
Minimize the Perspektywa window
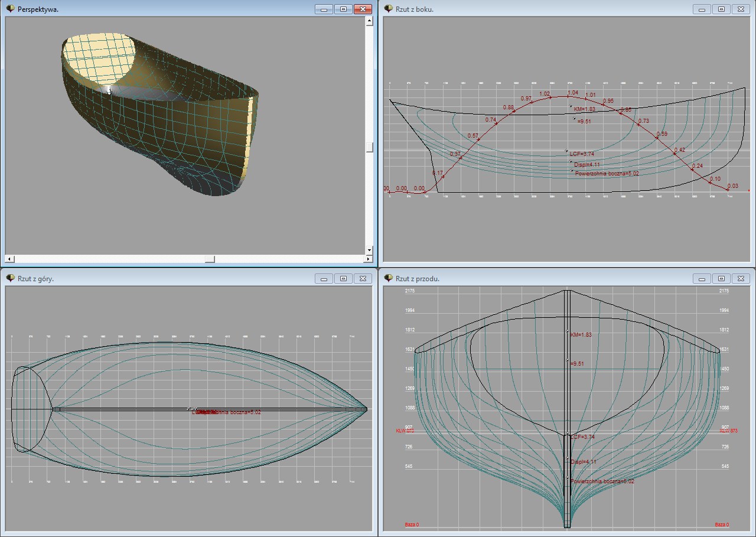(x=324, y=9)
